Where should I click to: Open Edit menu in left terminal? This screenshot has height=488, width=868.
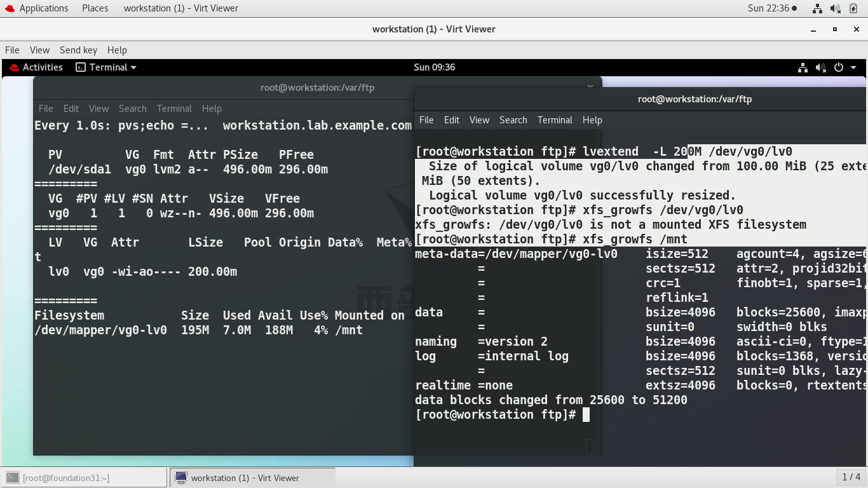(71, 109)
